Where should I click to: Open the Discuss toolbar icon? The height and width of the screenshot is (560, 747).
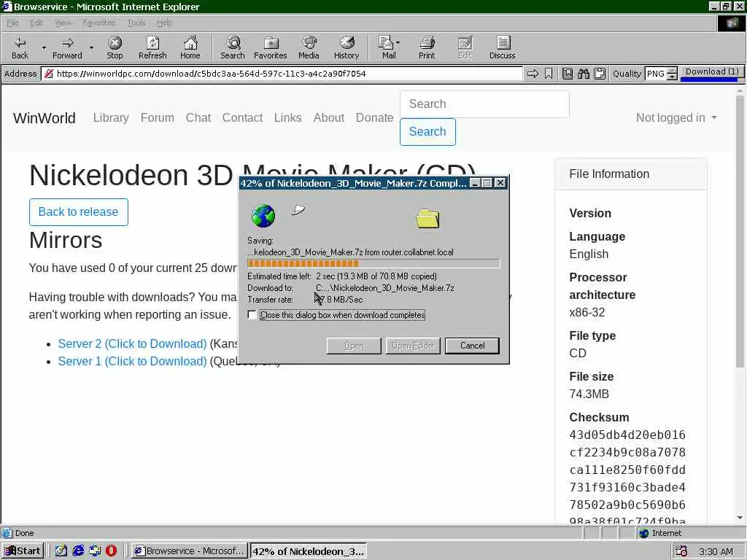(x=502, y=47)
